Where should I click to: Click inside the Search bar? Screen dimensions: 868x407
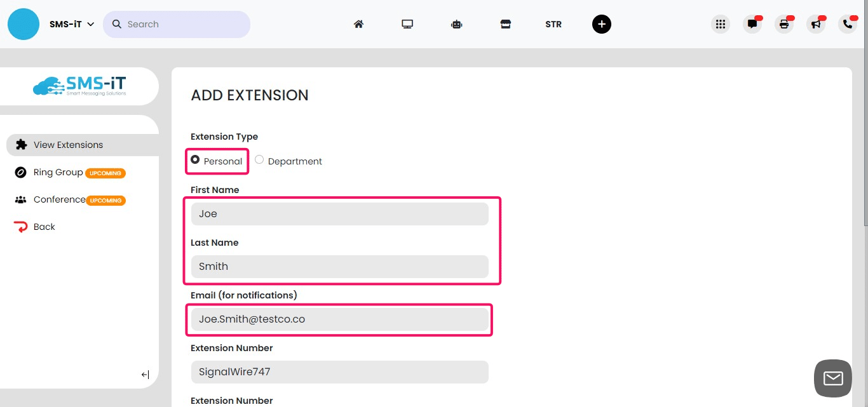point(178,23)
